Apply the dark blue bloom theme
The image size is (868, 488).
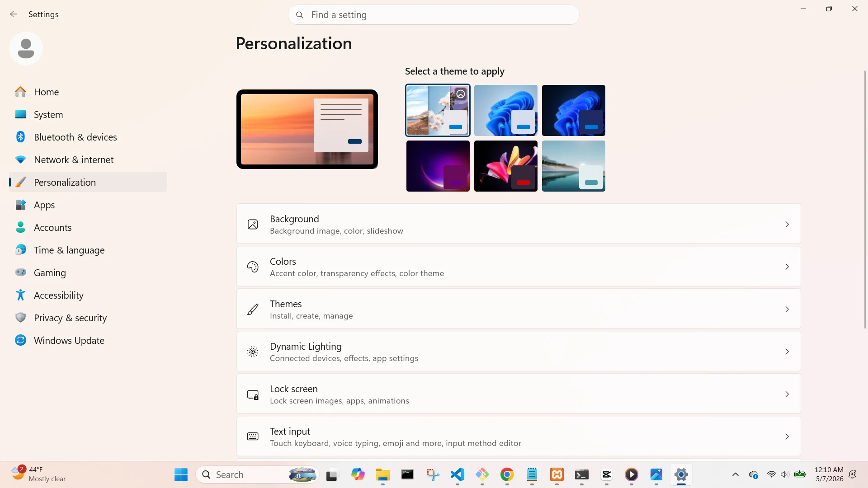coord(574,110)
